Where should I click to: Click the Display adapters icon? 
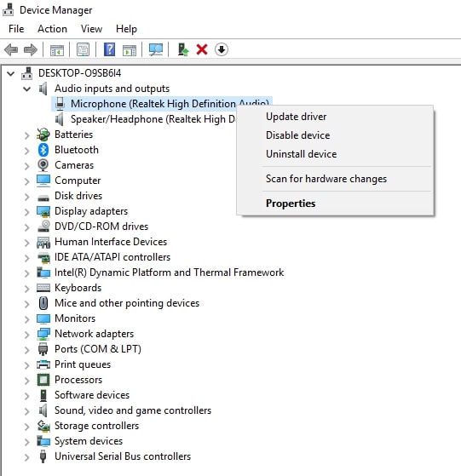coord(43,211)
